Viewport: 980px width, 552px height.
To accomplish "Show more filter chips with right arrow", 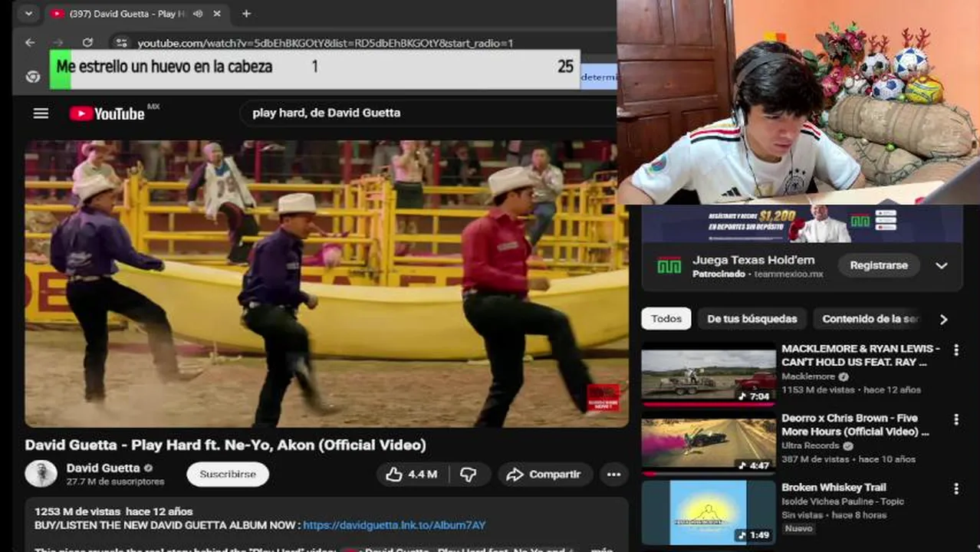I will pyautogui.click(x=944, y=319).
